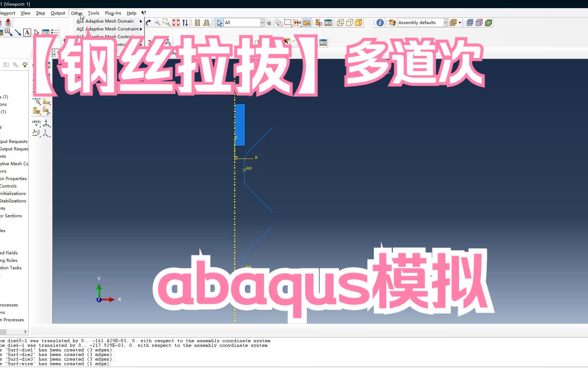Click the model tree up-folder icon
This screenshot has width=588, height=368.
[x=6, y=65]
